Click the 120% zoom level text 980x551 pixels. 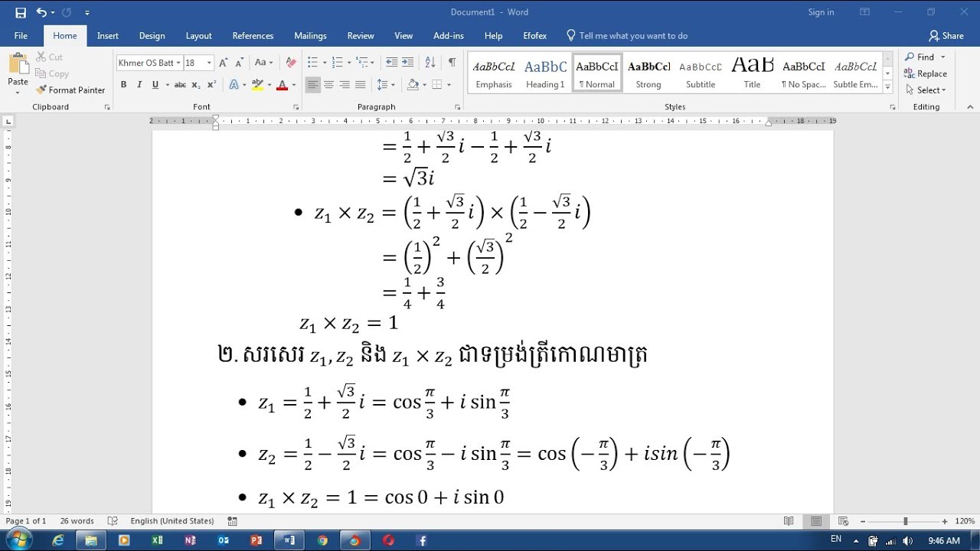click(965, 521)
